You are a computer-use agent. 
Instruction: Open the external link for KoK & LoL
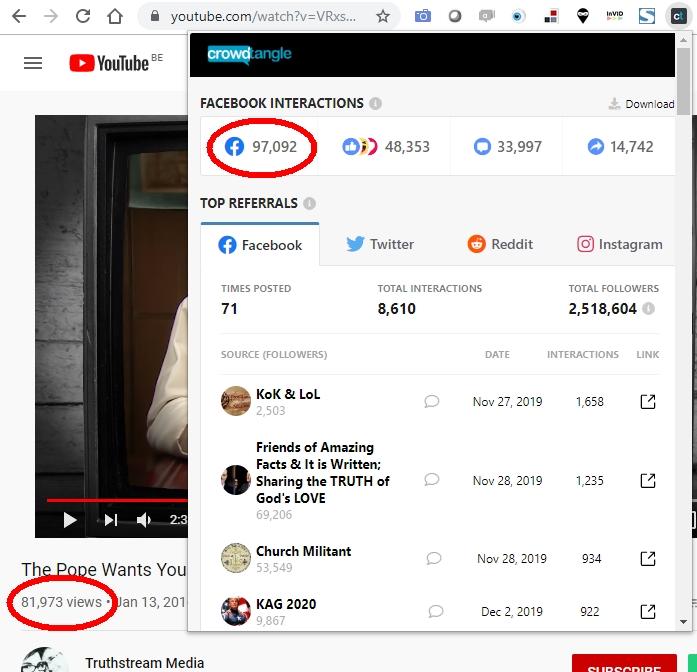648,401
